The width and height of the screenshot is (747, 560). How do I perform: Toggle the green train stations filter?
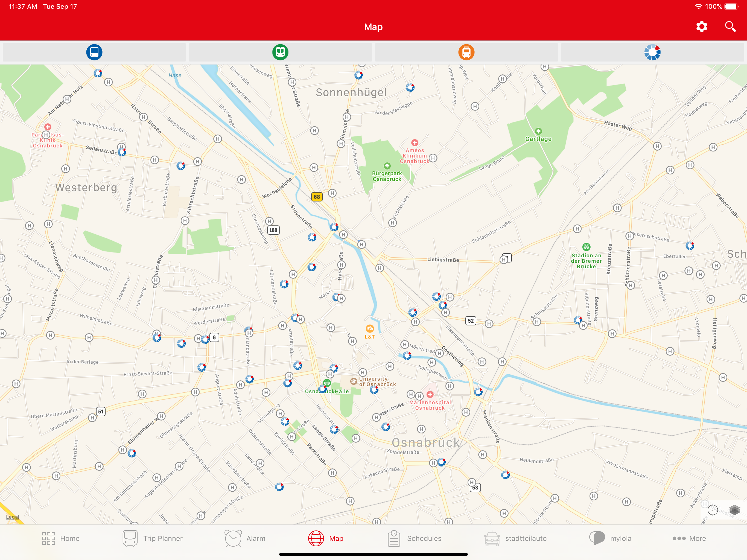point(280,52)
